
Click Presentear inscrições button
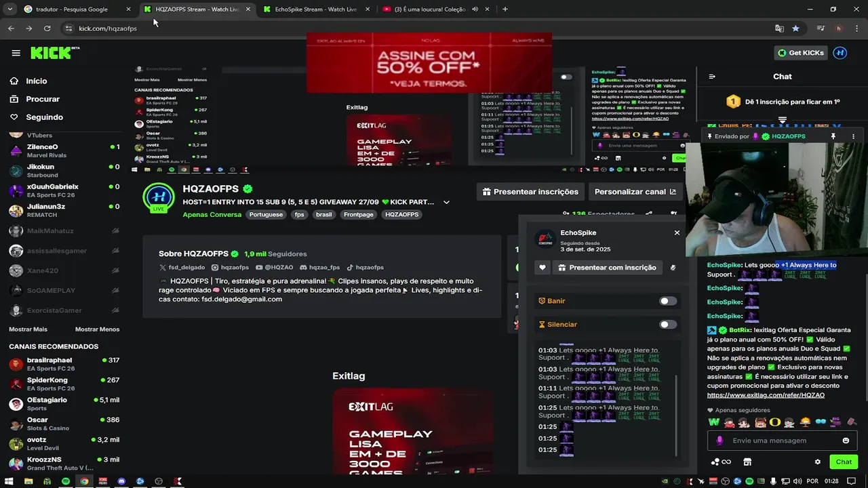coord(530,192)
